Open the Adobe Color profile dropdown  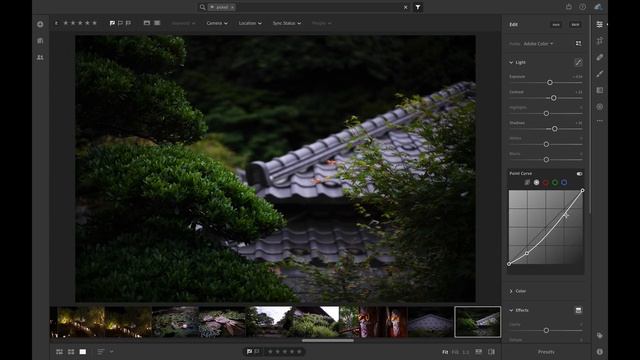(x=538, y=44)
